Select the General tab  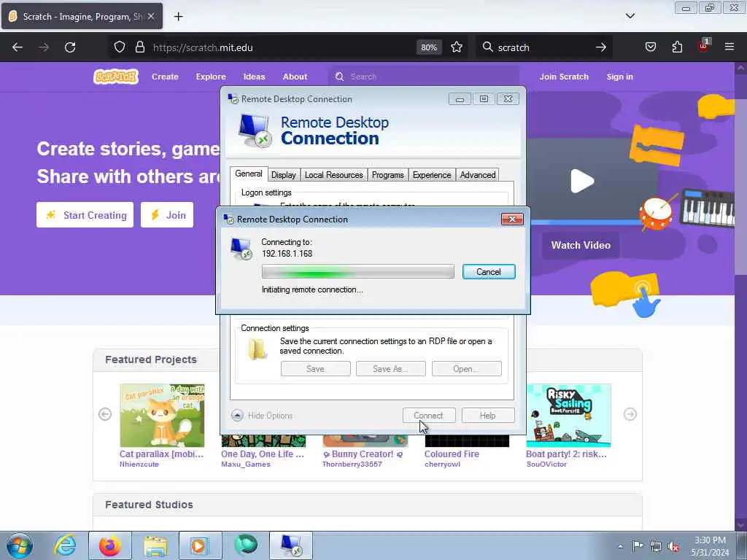249,174
